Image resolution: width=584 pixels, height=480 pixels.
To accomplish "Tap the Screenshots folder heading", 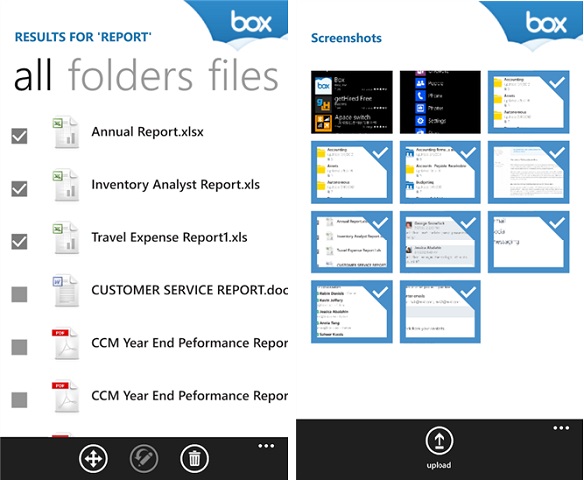I will pyautogui.click(x=346, y=38).
